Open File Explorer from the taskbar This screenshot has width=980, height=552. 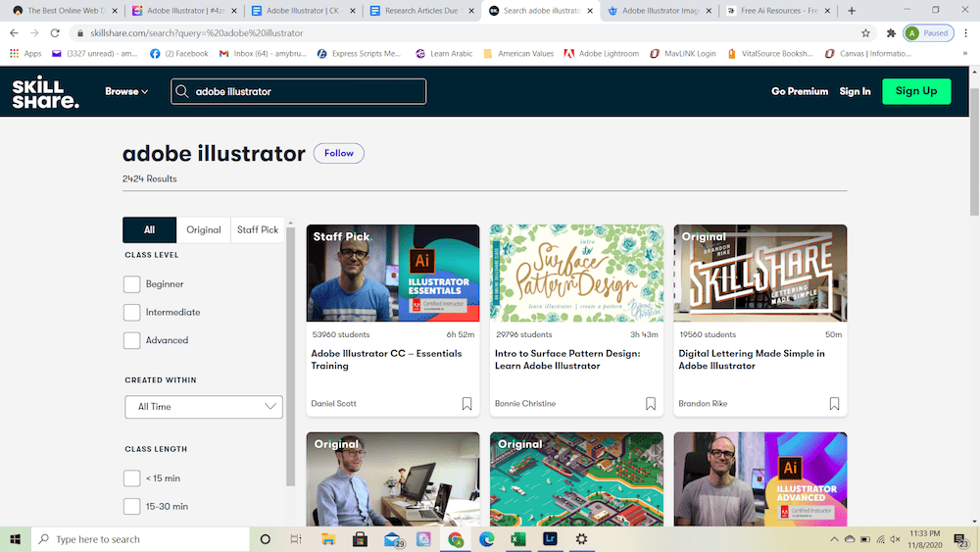(328, 539)
